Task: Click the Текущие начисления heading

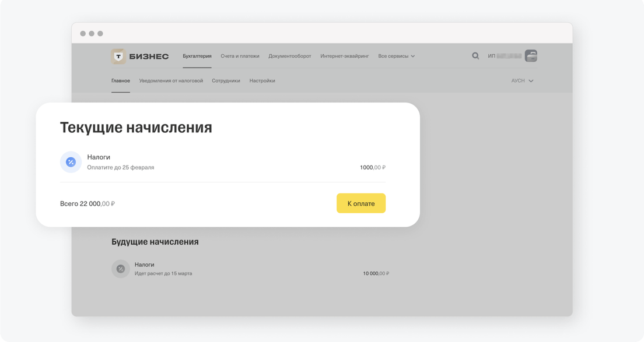Action: 136,128
